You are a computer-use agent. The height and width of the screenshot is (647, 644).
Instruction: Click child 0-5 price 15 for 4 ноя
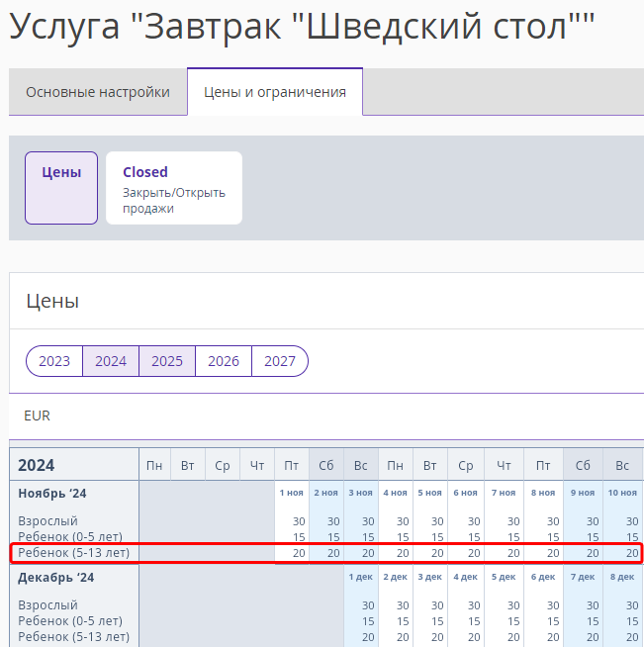(403, 537)
